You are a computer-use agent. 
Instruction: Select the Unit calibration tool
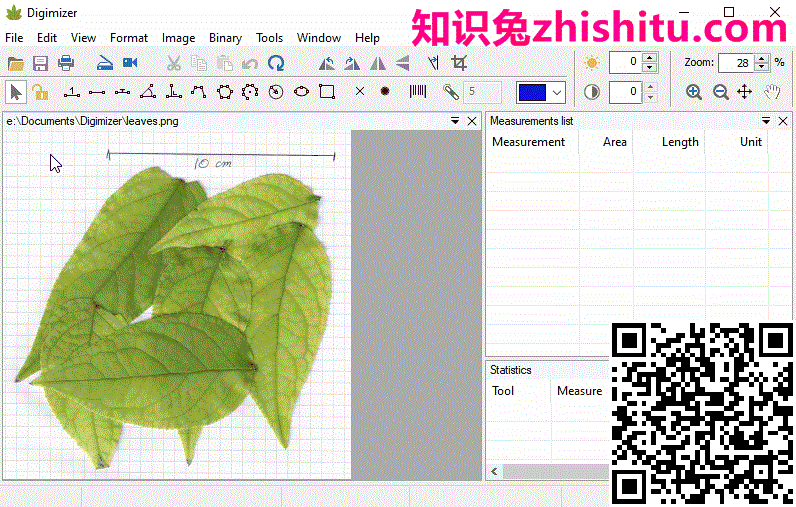(x=72, y=92)
